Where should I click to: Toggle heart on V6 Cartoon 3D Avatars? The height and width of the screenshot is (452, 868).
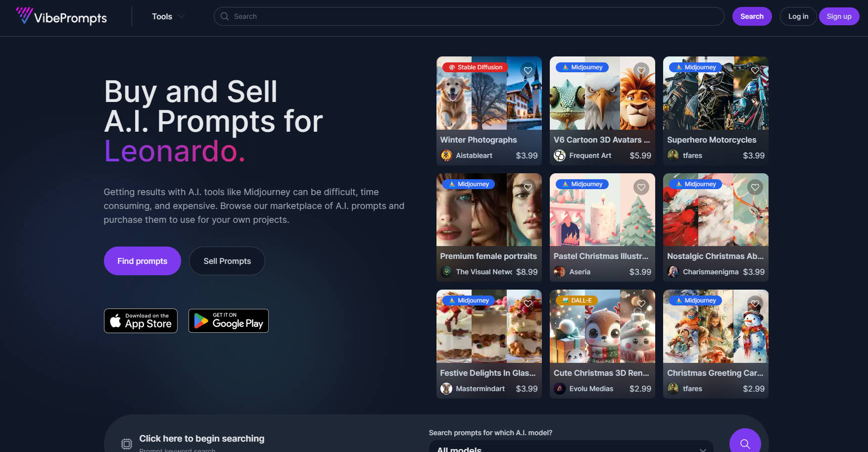click(x=641, y=70)
